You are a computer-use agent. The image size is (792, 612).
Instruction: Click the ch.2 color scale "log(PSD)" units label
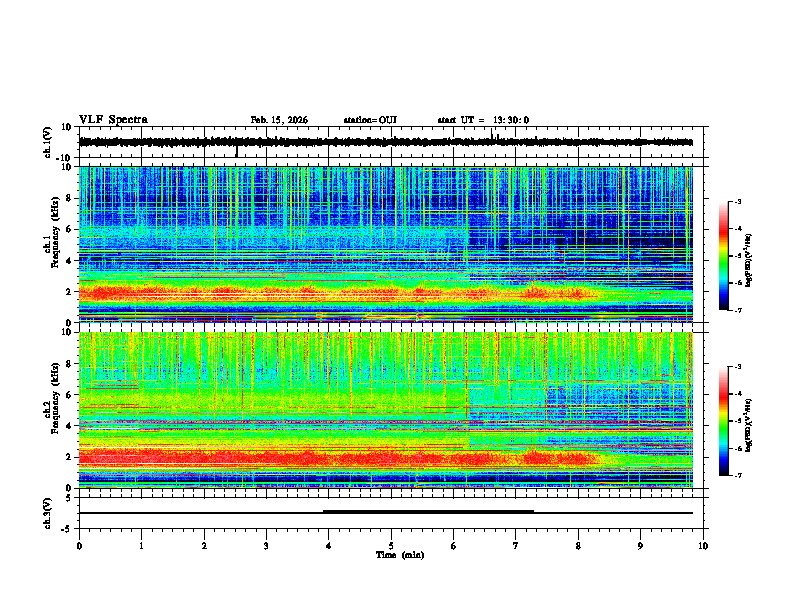point(750,424)
